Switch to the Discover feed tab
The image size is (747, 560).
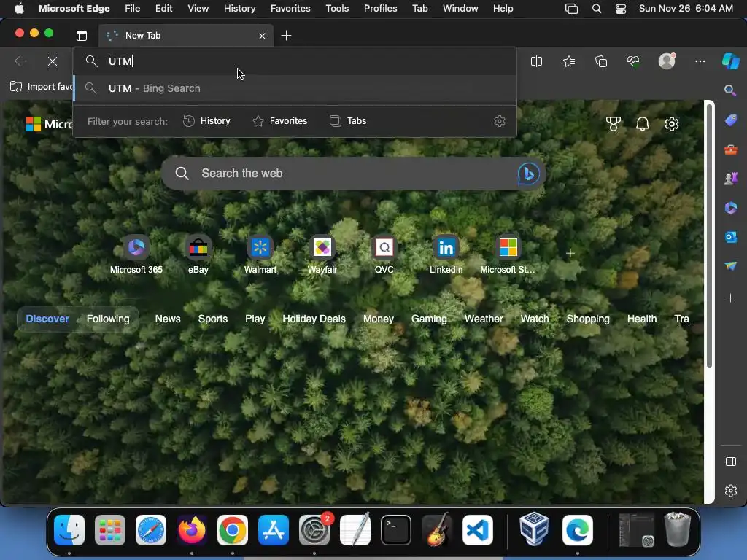(47, 319)
